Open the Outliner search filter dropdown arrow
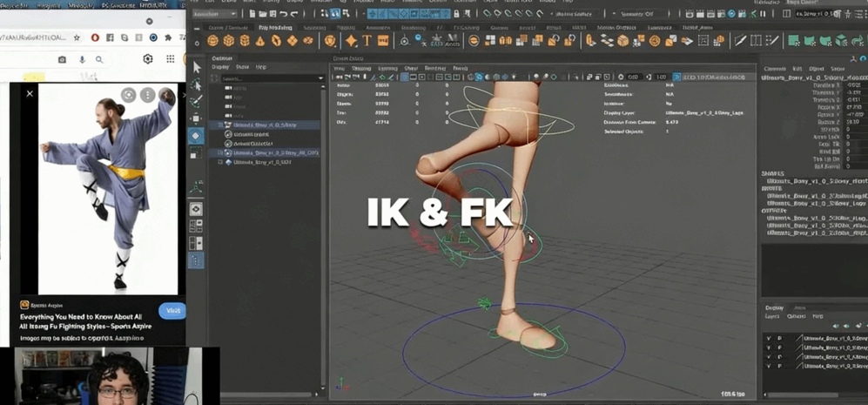The image size is (868, 405). (x=320, y=78)
